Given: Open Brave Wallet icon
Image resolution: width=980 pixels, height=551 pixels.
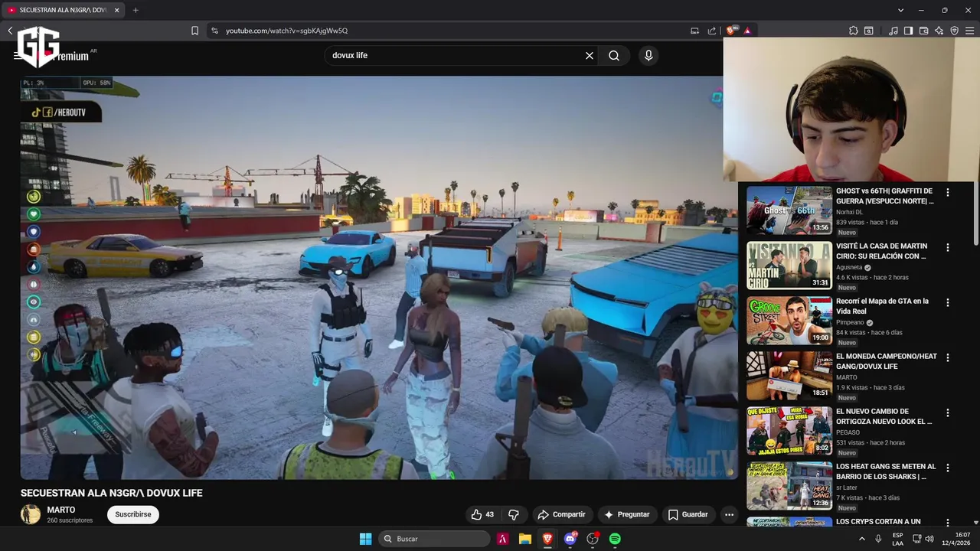Looking at the screenshot, I should (x=923, y=31).
